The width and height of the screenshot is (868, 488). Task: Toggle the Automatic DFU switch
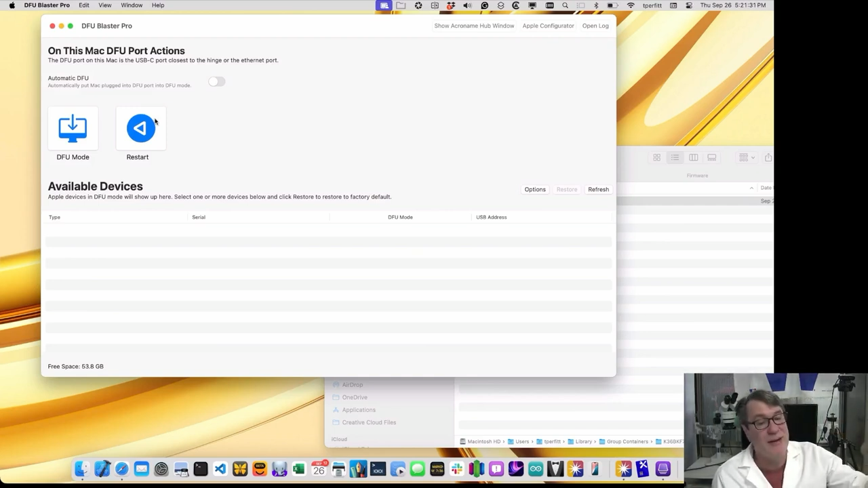pos(216,81)
